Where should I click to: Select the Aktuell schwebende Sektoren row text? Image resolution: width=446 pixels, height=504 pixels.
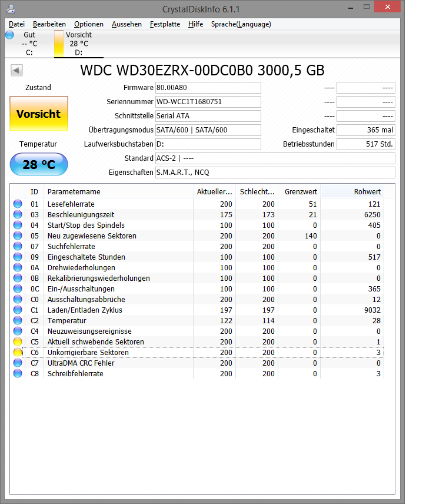(x=96, y=341)
